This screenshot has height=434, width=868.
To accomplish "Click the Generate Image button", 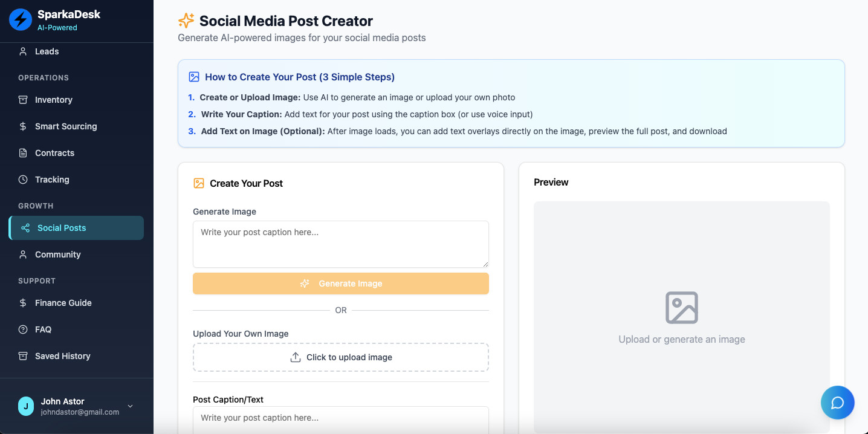I will tap(341, 283).
